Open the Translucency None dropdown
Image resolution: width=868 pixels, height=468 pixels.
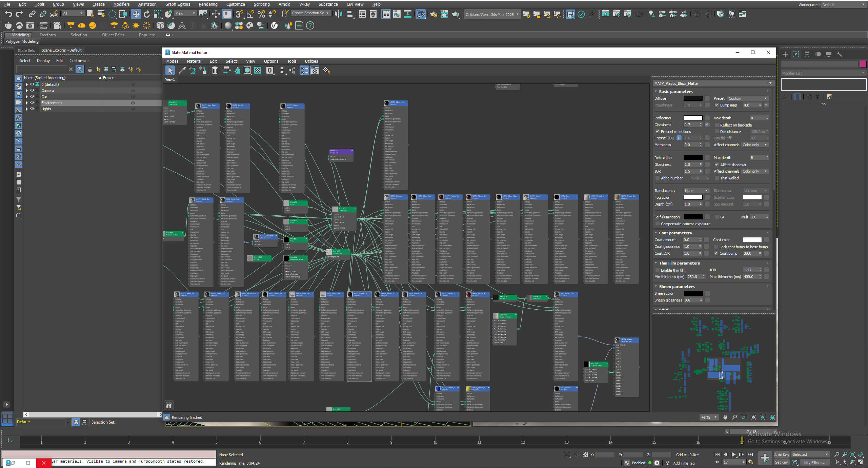pos(696,191)
